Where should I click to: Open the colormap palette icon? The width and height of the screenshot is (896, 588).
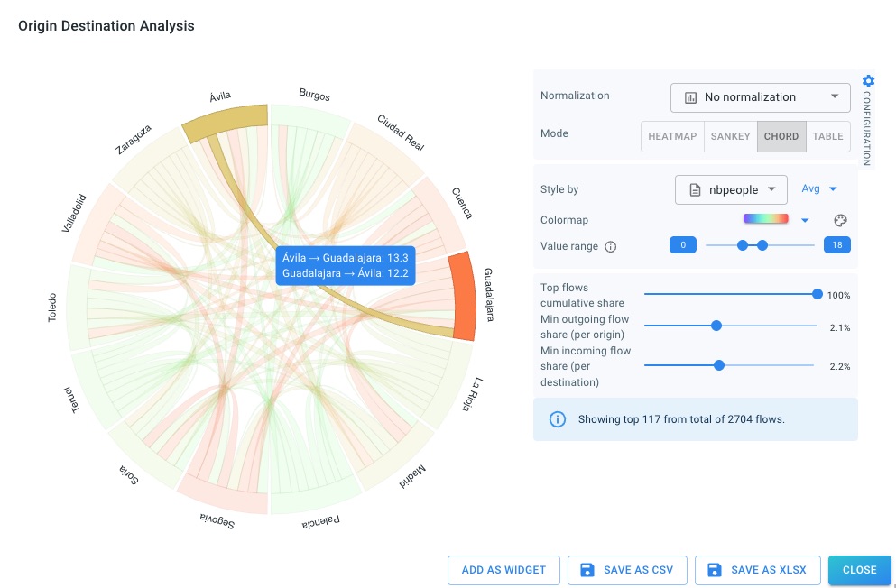(x=839, y=220)
